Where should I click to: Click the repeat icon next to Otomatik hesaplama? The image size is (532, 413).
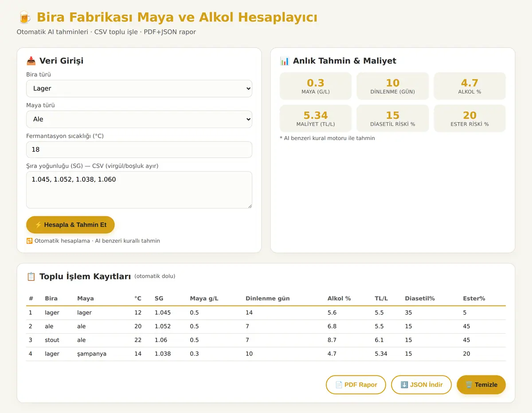29,241
